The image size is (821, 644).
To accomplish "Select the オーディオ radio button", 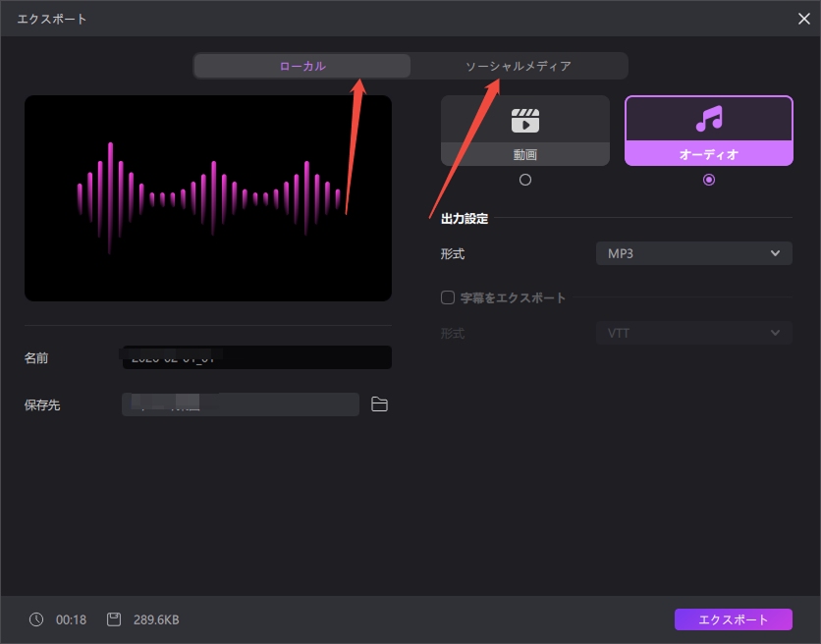I will (x=709, y=180).
